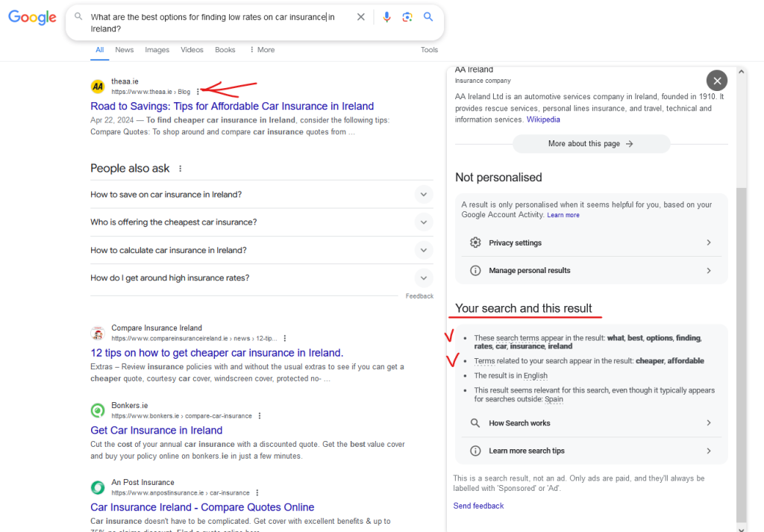764x532 pixels.
Task: Click the 'Insurance company' subtitle under AA Ireland
Action: (x=483, y=81)
